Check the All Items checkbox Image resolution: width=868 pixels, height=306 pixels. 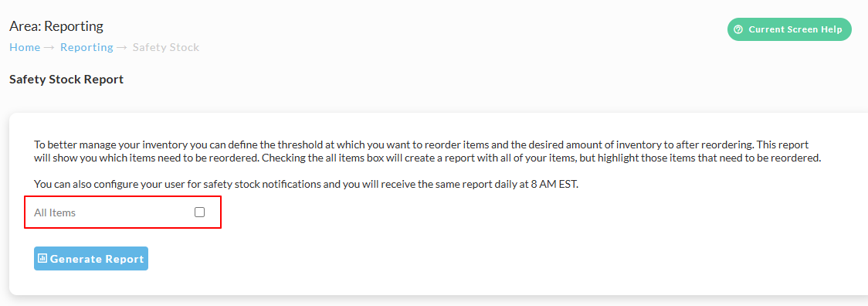(199, 212)
